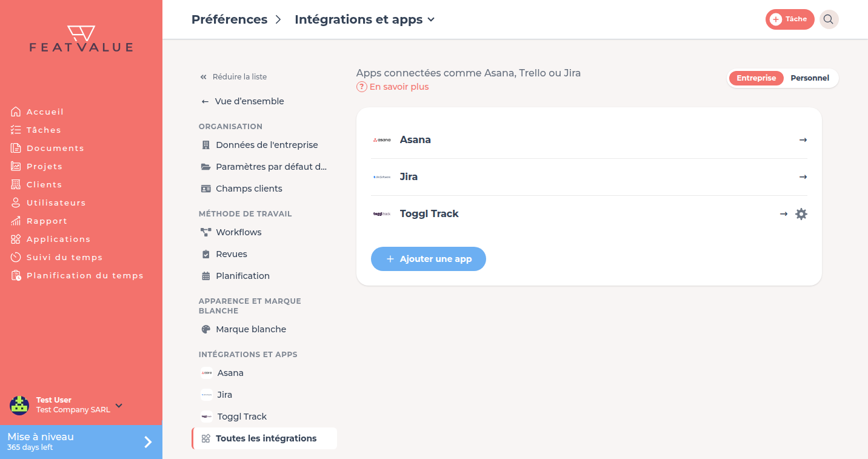Image resolution: width=868 pixels, height=459 pixels.
Task: Open the FeatValue logo home
Action: coord(81,39)
